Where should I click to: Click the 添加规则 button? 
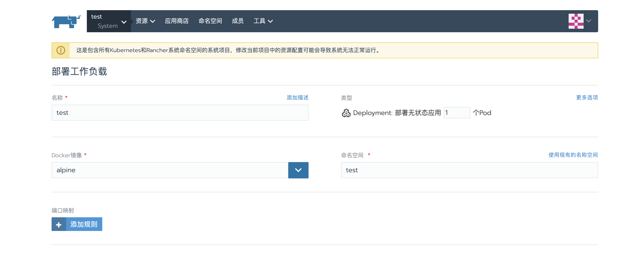click(77, 224)
